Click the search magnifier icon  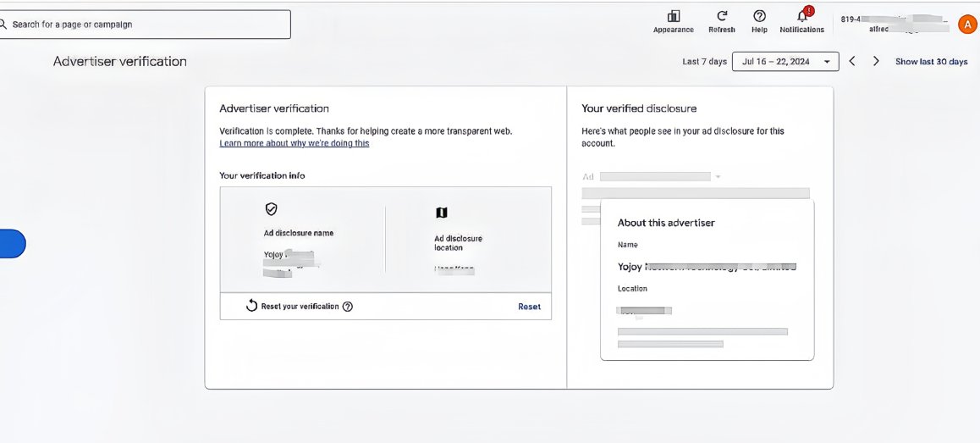[3, 25]
